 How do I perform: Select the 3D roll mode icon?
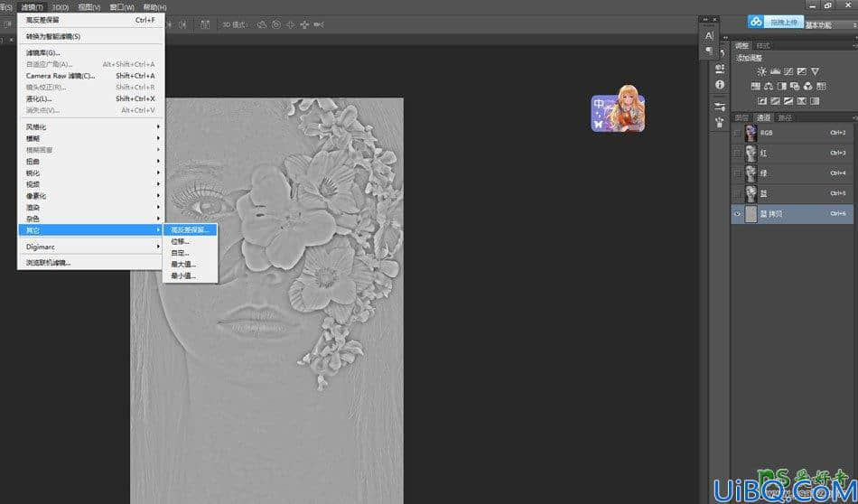pyautogui.click(x=275, y=24)
